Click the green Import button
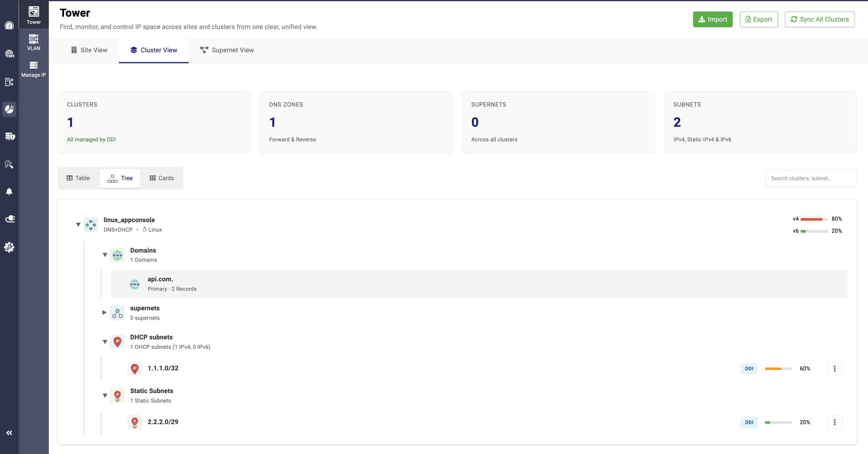The height and width of the screenshot is (454, 868). [x=712, y=19]
